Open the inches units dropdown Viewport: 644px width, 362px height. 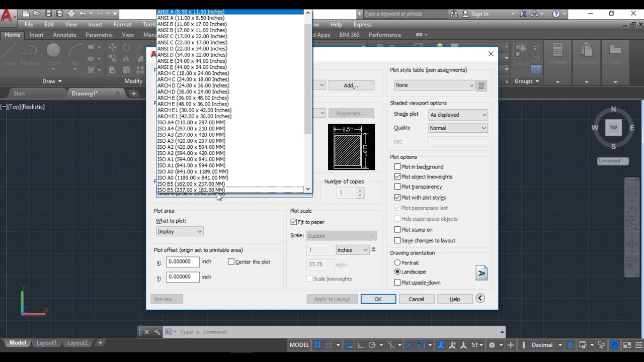(x=353, y=250)
